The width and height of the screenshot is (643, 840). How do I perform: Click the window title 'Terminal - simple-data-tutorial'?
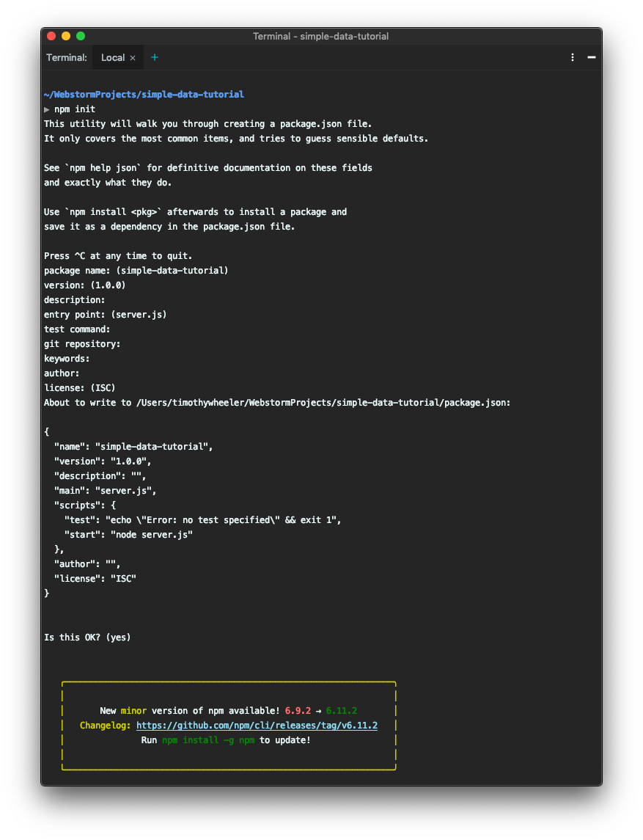320,36
